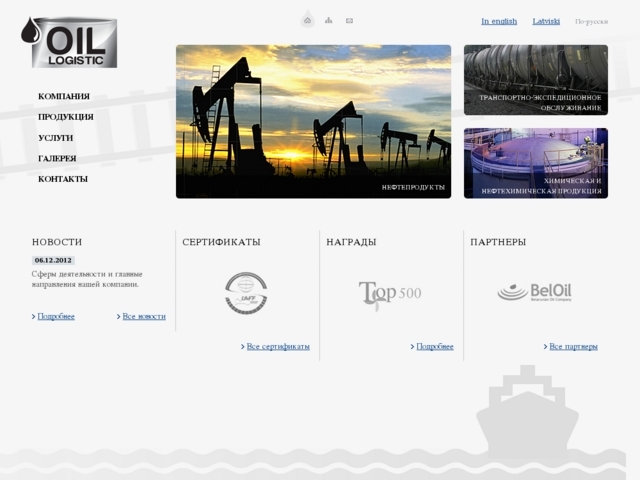Image resolution: width=640 pixels, height=480 pixels.
Task: Follow the Подробнее link under НАГРАДЫ
Action: [435, 347]
